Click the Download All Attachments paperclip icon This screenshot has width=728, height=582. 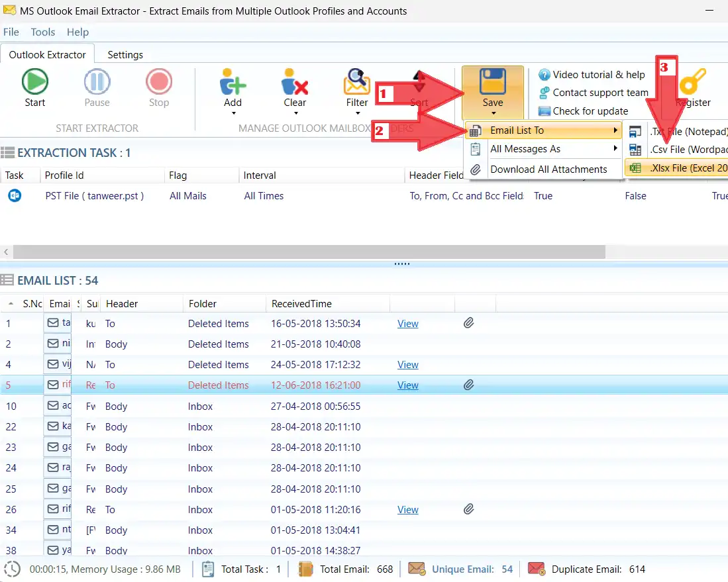[476, 170]
